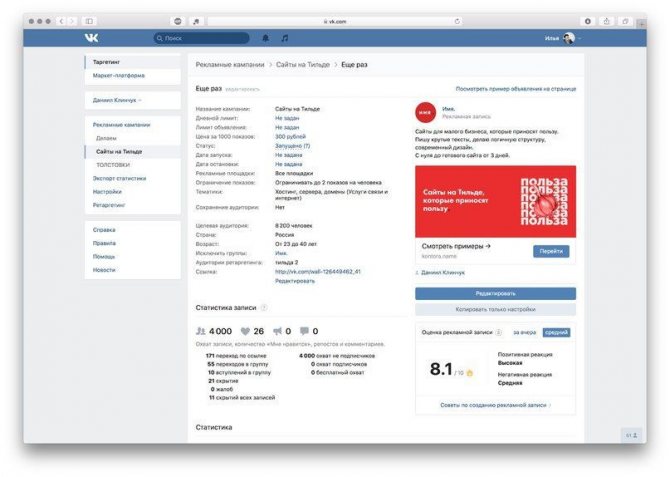Open the vk.com/wall post link
Viewport: 670px width, 477px height.
(317, 271)
